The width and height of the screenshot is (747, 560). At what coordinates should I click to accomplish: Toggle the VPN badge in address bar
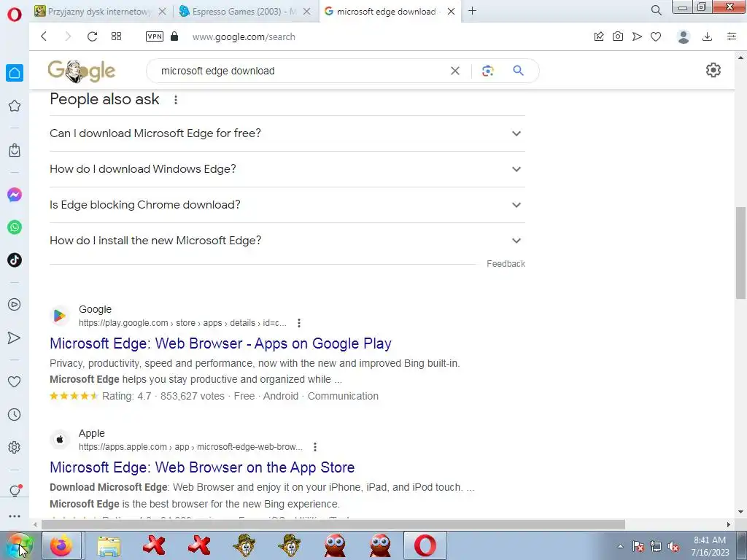coord(155,36)
